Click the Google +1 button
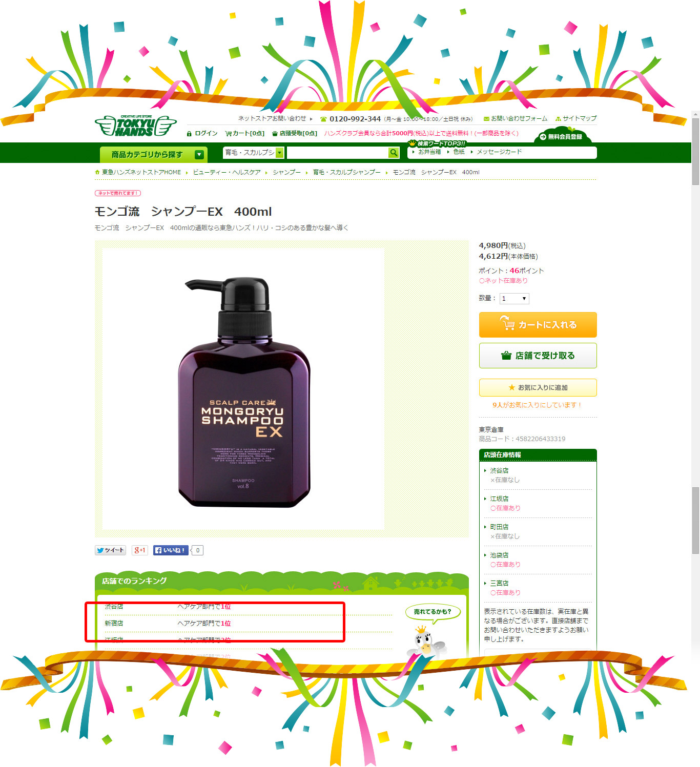 tap(140, 550)
